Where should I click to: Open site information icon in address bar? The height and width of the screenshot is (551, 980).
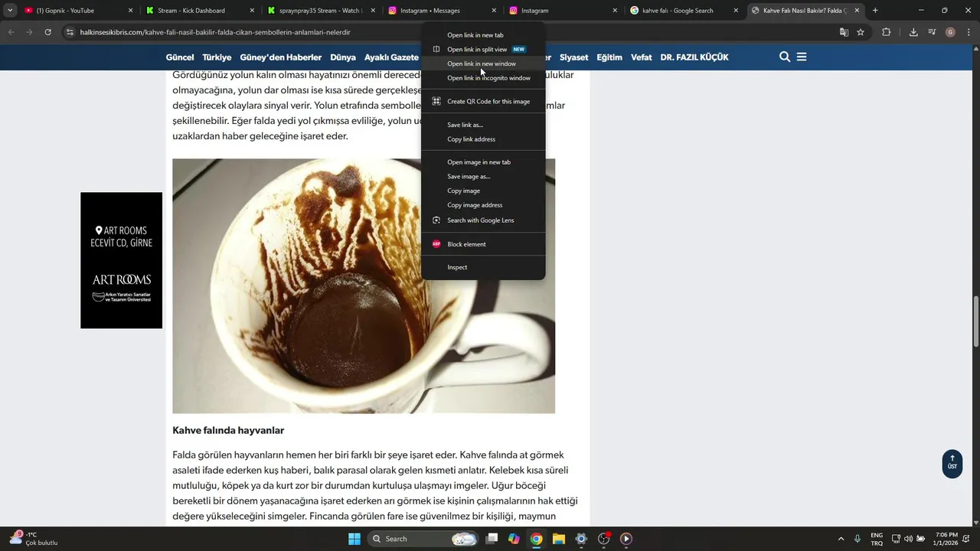[70, 32]
